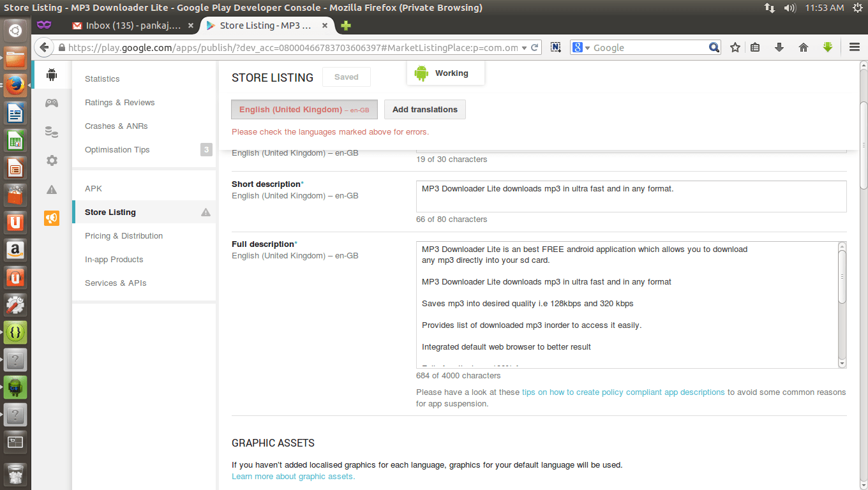Show bookmarks list icon in Firefox toolbar
The width and height of the screenshot is (868, 490).
tap(755, 47)
